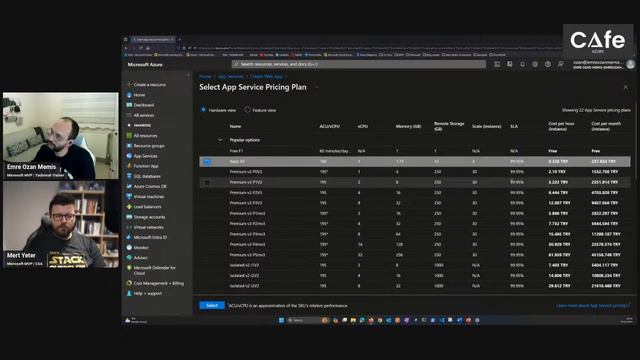Click the SLA column header
The image size is (640, 360).
514,126
